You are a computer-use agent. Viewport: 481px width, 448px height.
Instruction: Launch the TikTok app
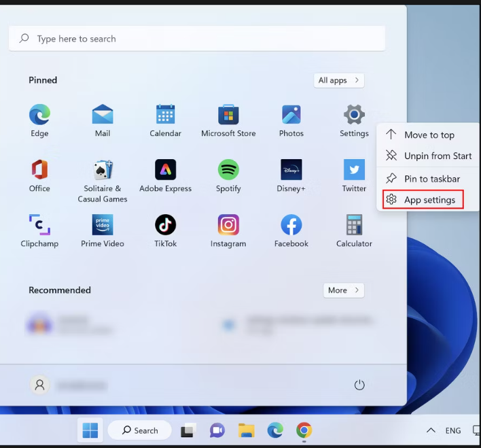[165, 231]
